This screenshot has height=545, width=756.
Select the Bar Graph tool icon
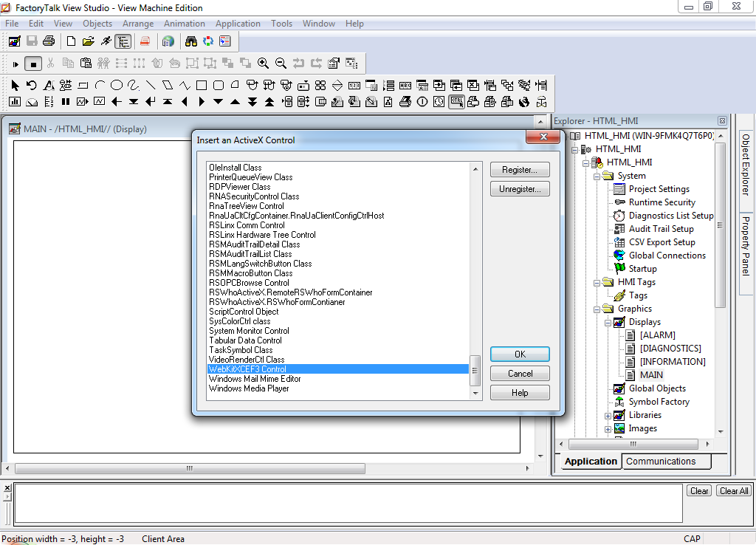(x=15, y=102)
